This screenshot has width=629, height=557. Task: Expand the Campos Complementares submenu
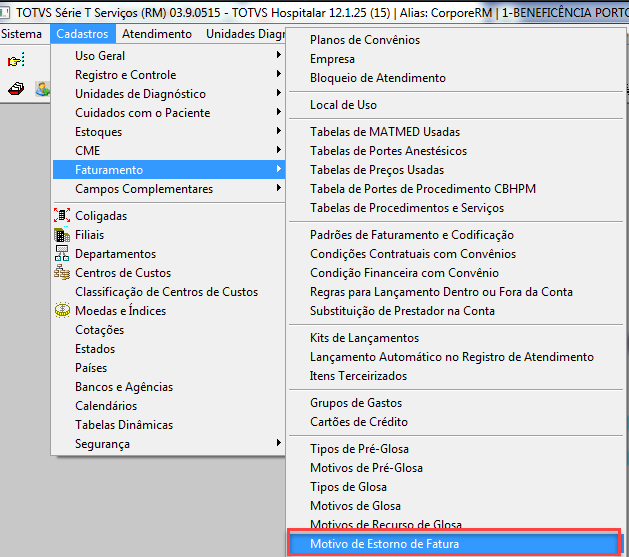168,189
